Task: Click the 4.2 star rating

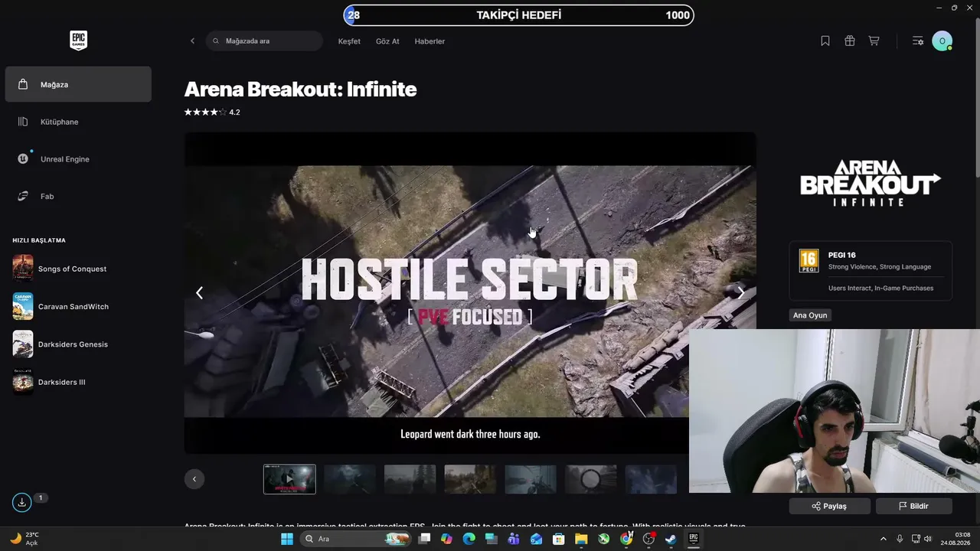Action: pyautogui.click(x=212, y=112)
